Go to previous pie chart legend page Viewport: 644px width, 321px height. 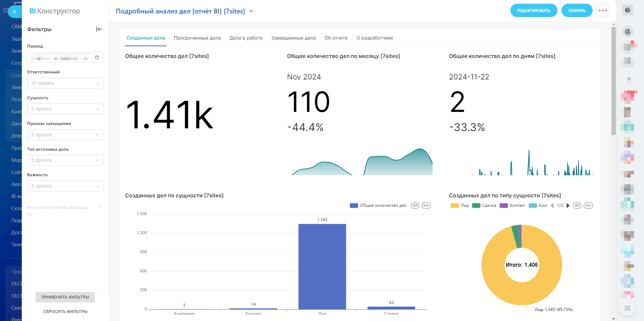point(552,206)
